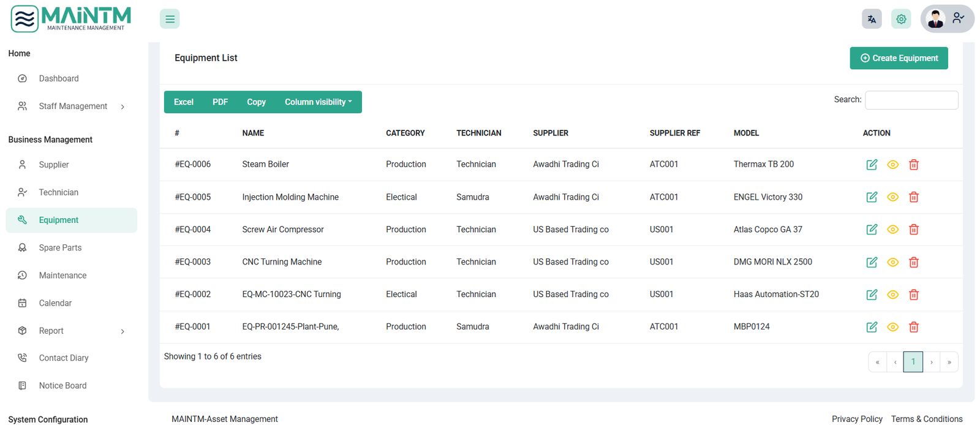Click the user profile avatar

(936, 19)
